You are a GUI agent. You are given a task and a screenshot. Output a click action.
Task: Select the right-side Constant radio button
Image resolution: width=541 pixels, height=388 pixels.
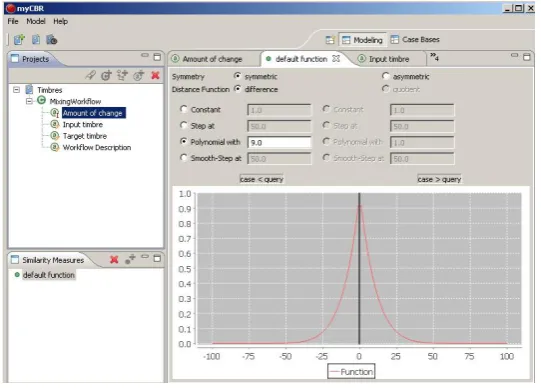[x=326, y=109]
